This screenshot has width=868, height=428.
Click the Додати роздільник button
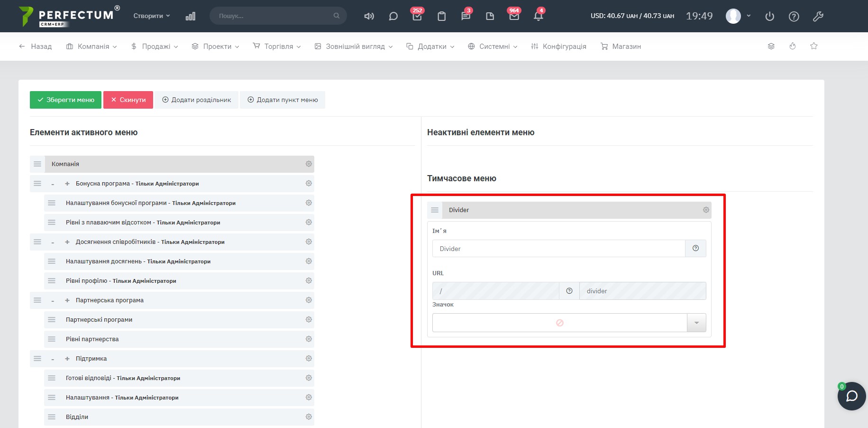click(x=197, y=100)
